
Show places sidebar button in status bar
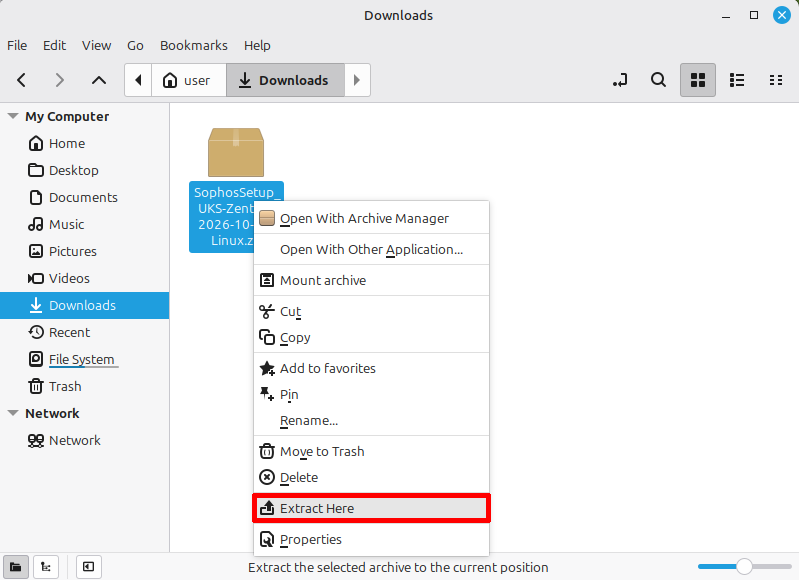(x=16, y=567)
